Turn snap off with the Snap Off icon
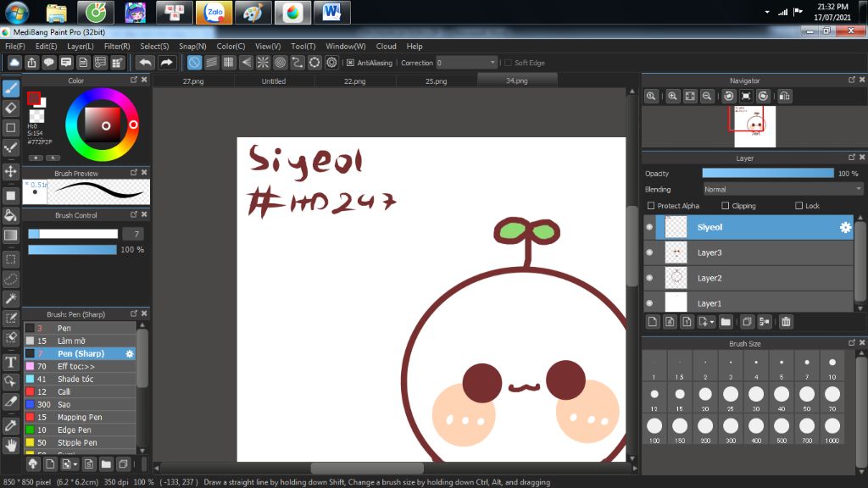 pos(194,63)
